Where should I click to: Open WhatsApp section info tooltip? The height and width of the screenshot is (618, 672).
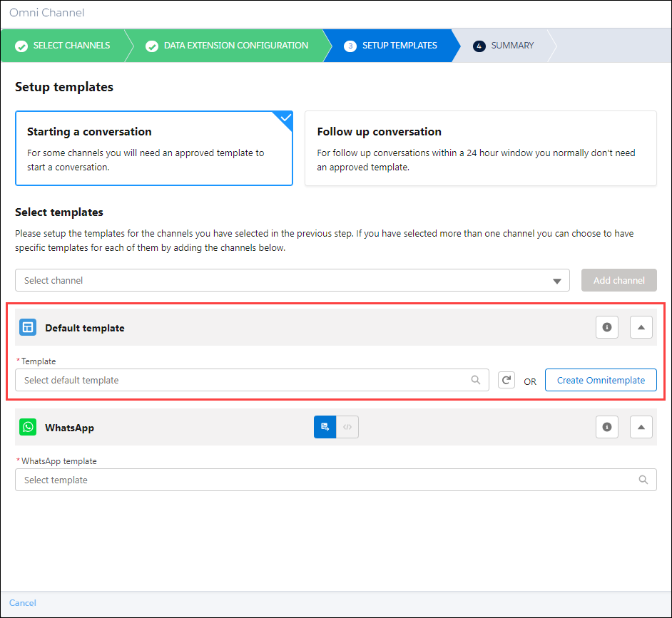607,426
